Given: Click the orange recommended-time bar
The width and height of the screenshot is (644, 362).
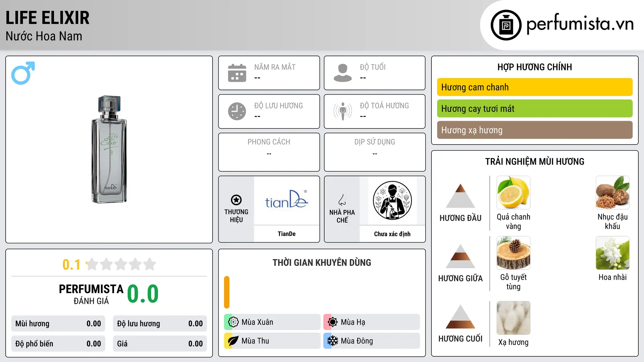Looking at the screenshot, I should [x=227, y=292].
